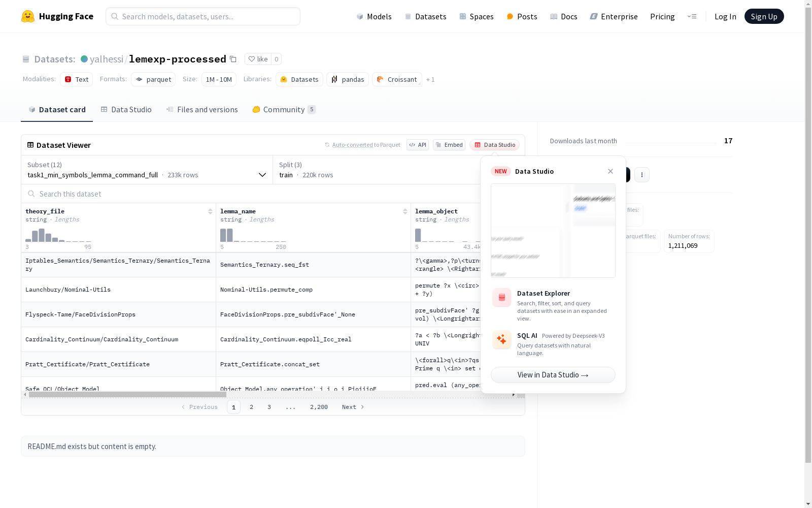Copy dataset name with the copy icon
Screen dimensions: 812x508
coord(233,59)
